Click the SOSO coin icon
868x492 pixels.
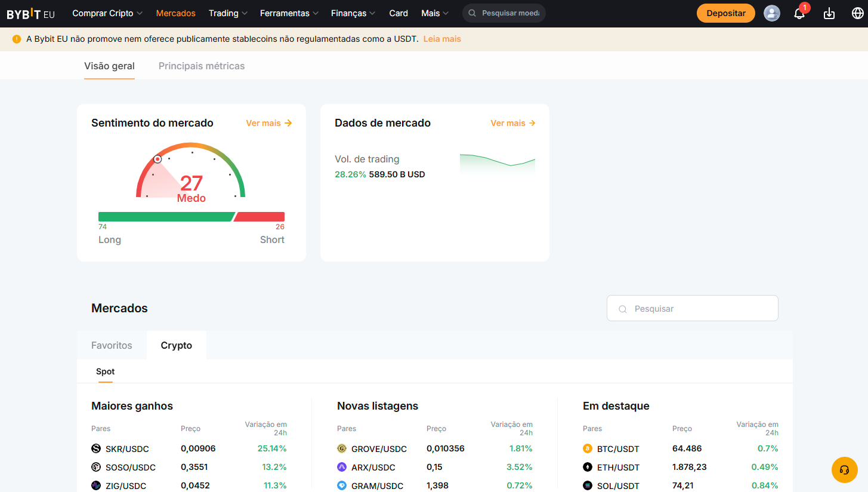tap(96, 467)
